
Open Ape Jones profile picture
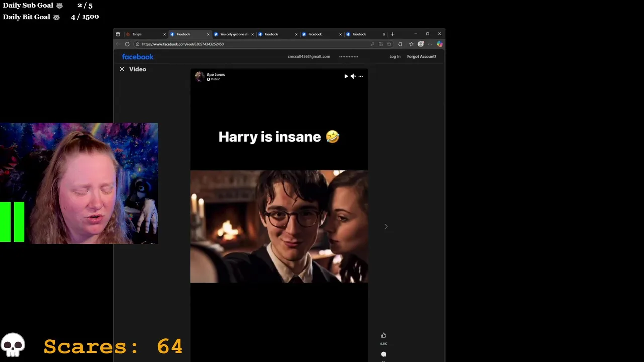tap(200, 76)
